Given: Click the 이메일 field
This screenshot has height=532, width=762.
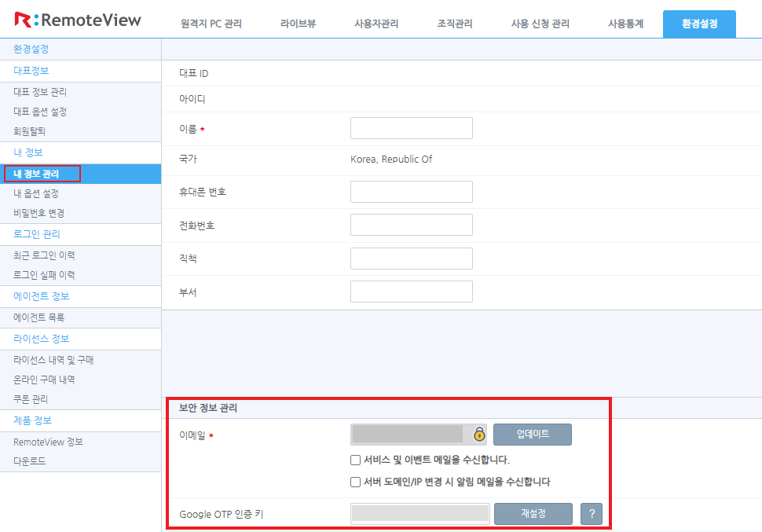Looking at the screenshot, I should (x=418, y=435).
